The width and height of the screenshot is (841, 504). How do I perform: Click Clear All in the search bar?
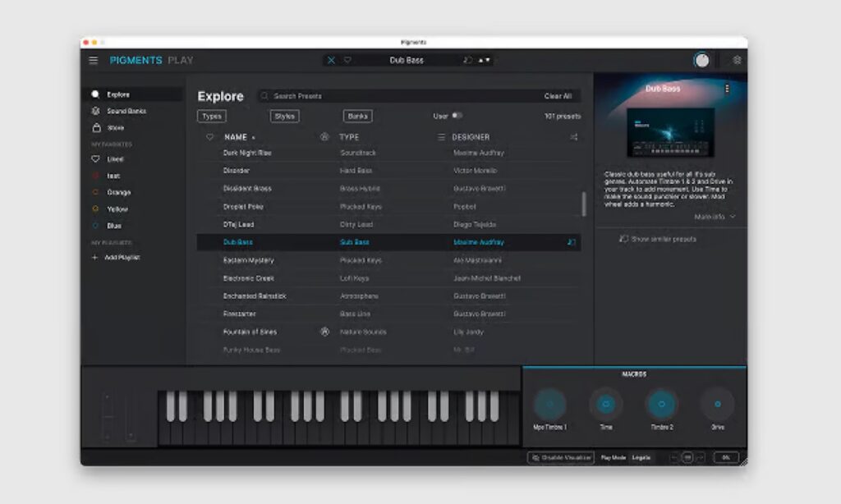point(558,96)
